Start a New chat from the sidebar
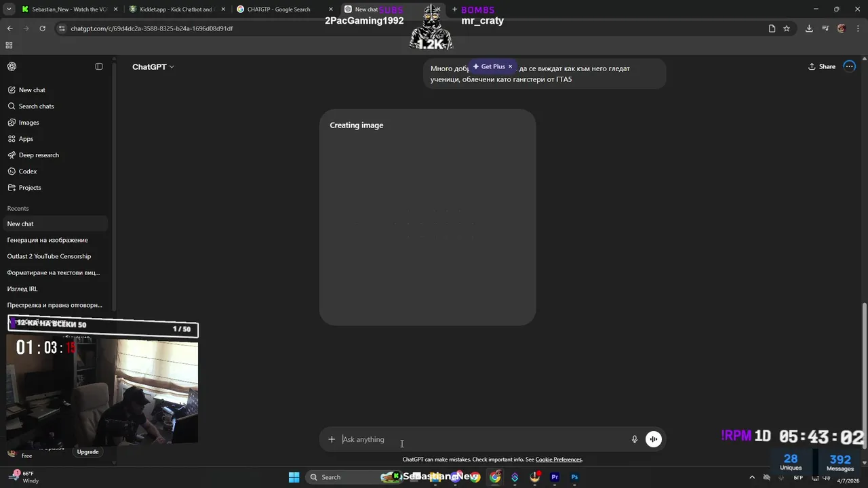Image resolution: width=868 pixels, height=488 pixels. tap(56, 89)
